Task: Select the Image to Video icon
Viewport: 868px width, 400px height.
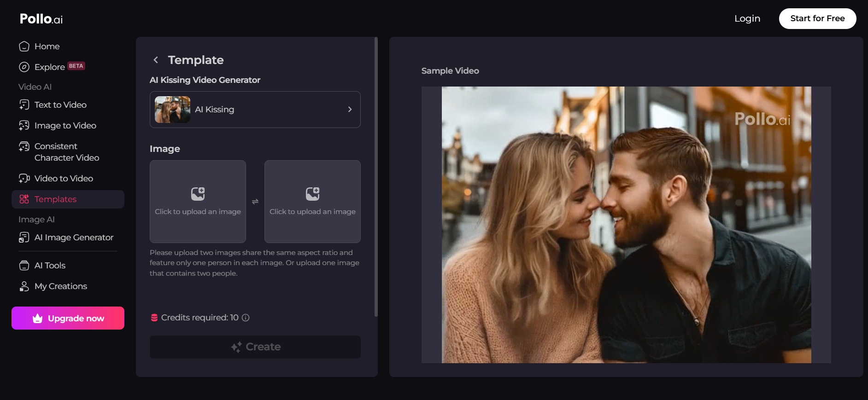Action: (x=24, y=126)
